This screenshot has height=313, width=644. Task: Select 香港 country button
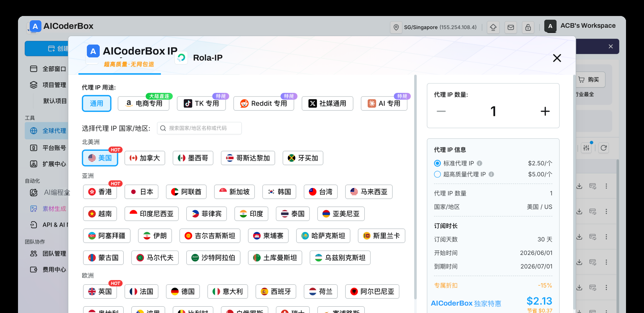coord(100,192)
